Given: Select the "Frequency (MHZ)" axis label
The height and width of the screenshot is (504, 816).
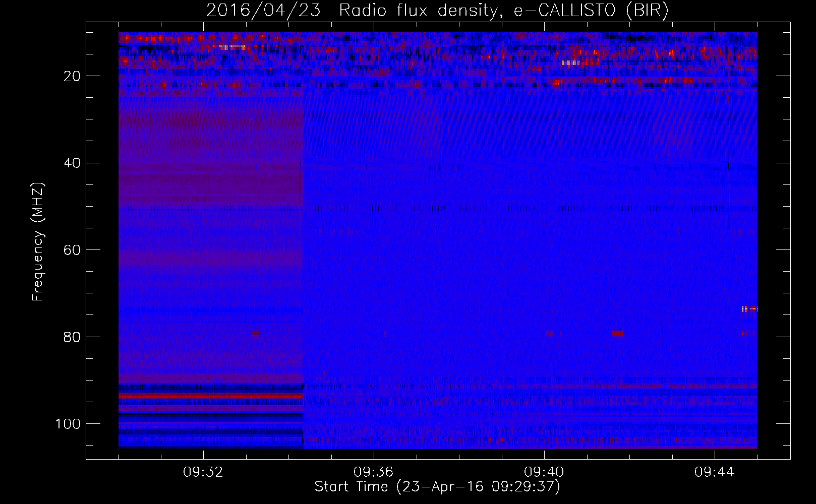Looking at the screenshot, I should (38, 241).
